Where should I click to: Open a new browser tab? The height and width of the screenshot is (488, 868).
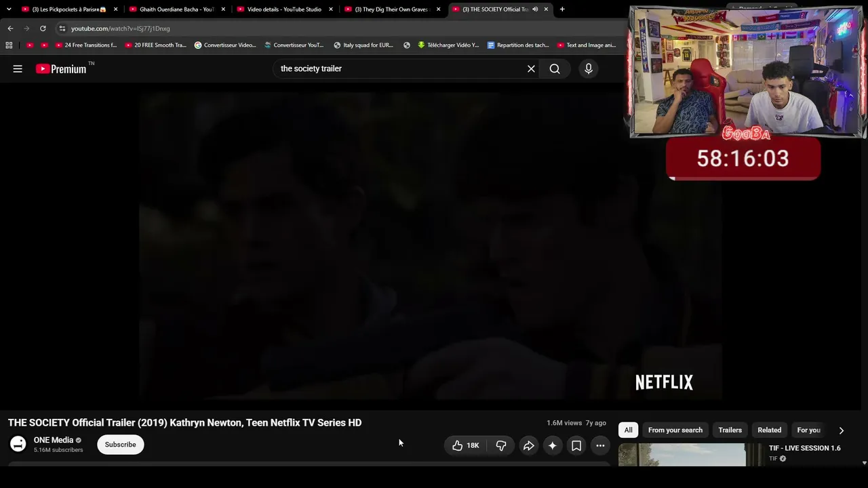click(x=562, y=9)
